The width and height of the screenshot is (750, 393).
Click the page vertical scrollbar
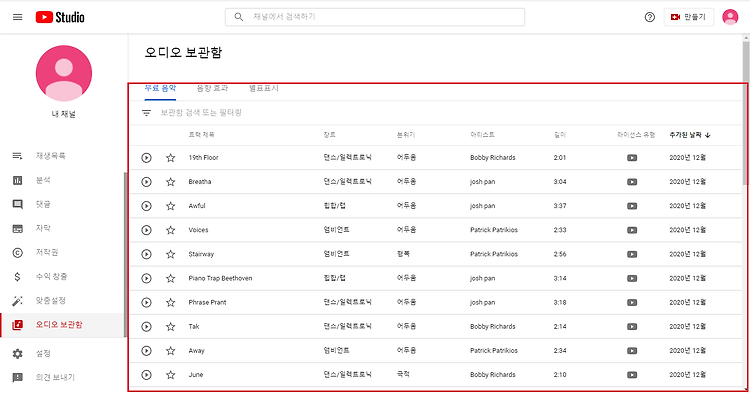coord(746,112)
